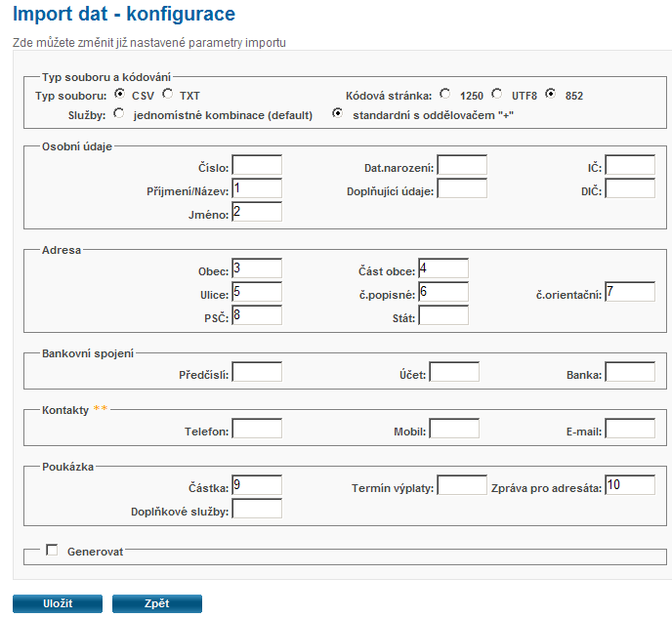Click the Zpět button
The height and width of the screenshot is (618, 672).
click(157, 603)
